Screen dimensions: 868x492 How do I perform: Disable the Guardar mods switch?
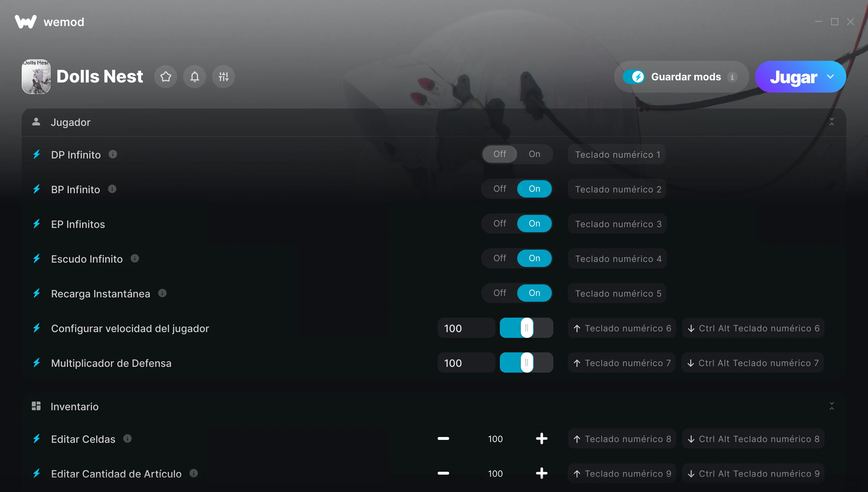coord(634,77)
